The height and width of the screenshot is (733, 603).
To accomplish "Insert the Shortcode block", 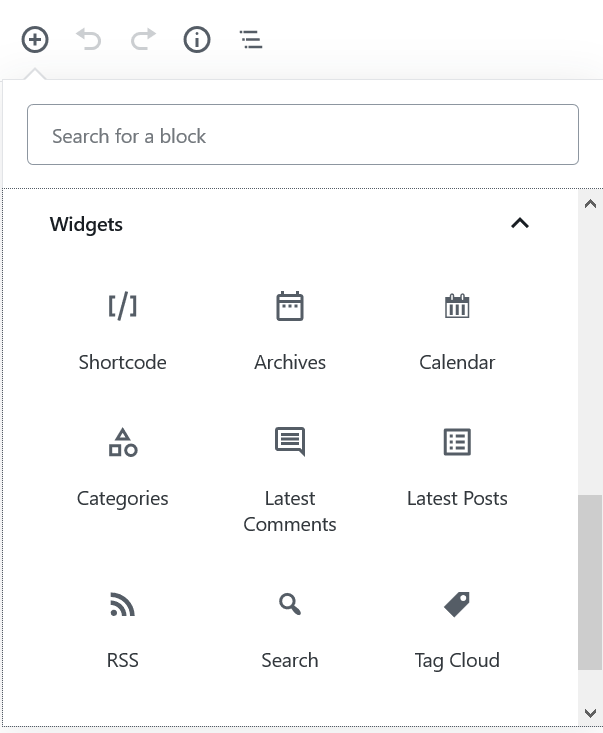I will 122,331.
